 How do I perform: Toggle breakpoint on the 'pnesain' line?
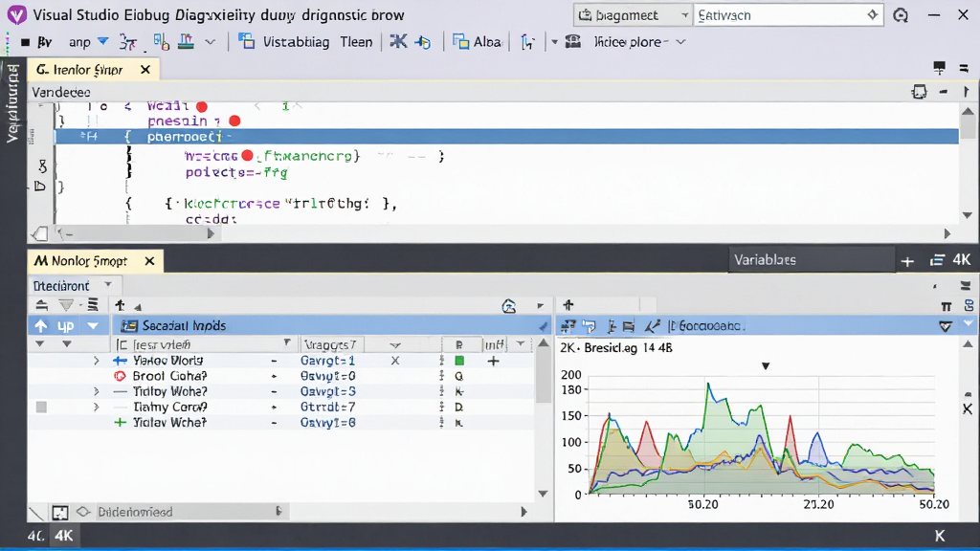234,121
